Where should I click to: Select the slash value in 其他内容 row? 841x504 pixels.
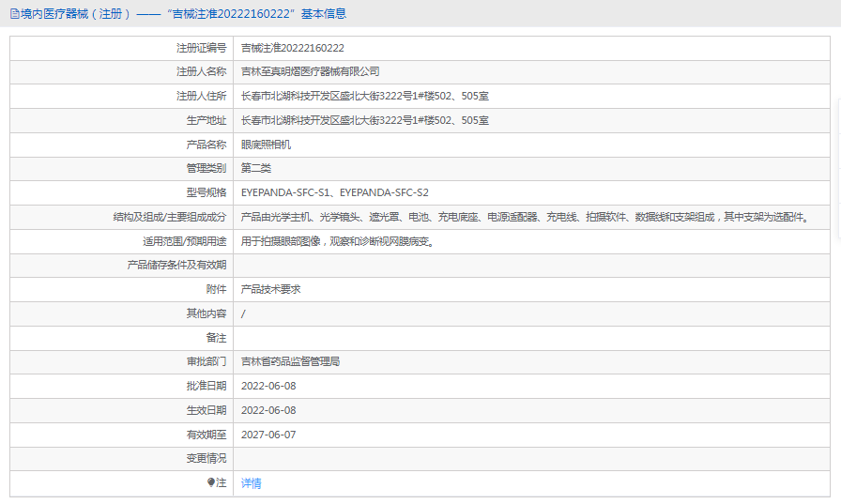pos(243,314)
